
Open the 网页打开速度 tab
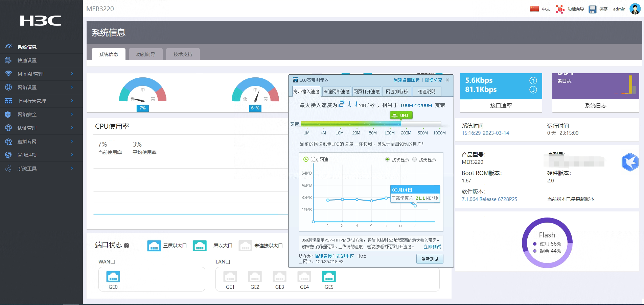pyautogui.click(x=367, y=92)
